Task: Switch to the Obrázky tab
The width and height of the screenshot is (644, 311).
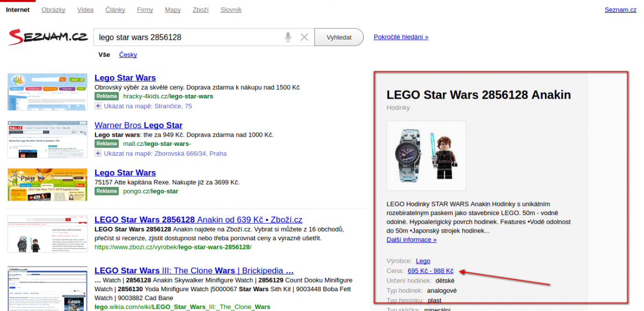Action: pos(54,10)
